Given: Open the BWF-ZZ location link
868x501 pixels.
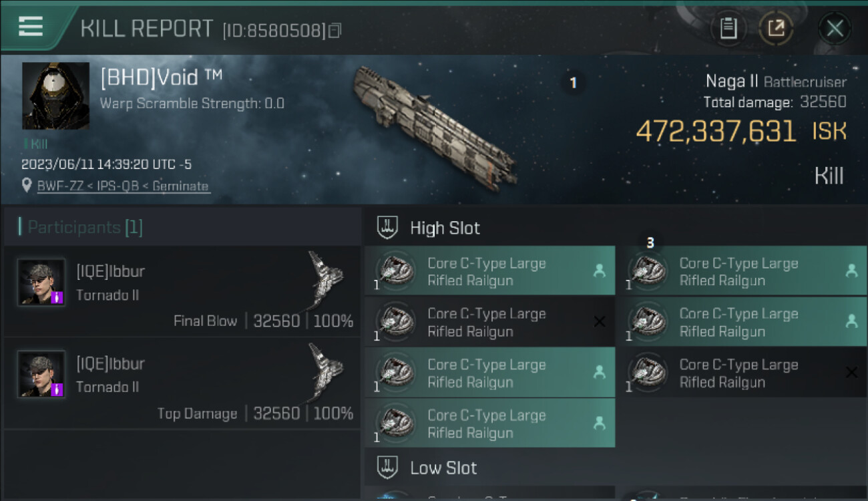Looking at the screenshot, I should click(x=124, y=186).
